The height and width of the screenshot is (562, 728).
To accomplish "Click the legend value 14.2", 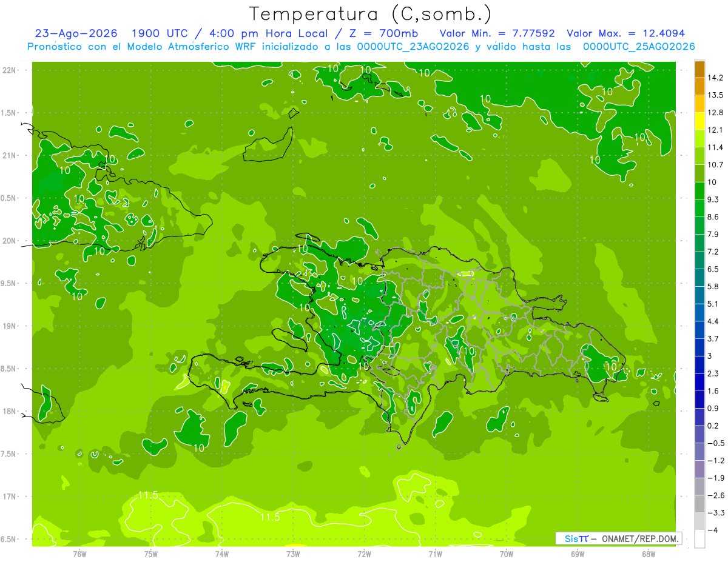I will pyautogui.click(x=715, y=78).
